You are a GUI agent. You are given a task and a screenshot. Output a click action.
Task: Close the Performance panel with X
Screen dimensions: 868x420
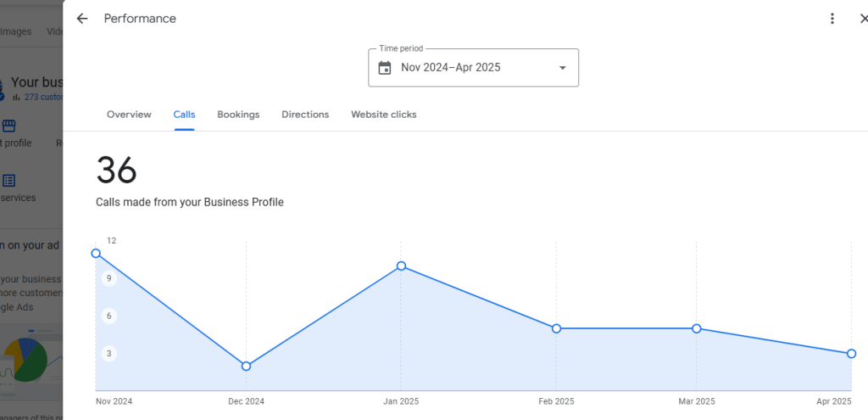pyautogui.click(x=862, y=19)
